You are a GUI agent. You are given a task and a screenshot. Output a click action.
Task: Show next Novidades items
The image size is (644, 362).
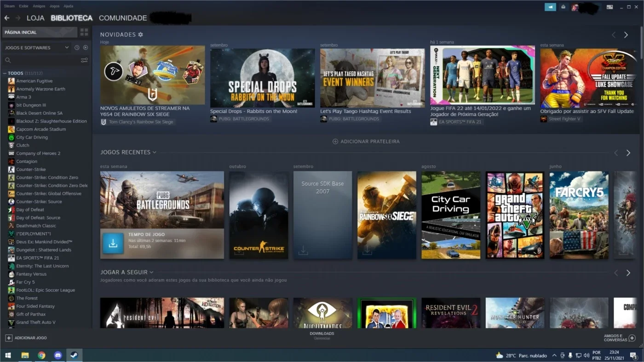click(x=626, y=35)
